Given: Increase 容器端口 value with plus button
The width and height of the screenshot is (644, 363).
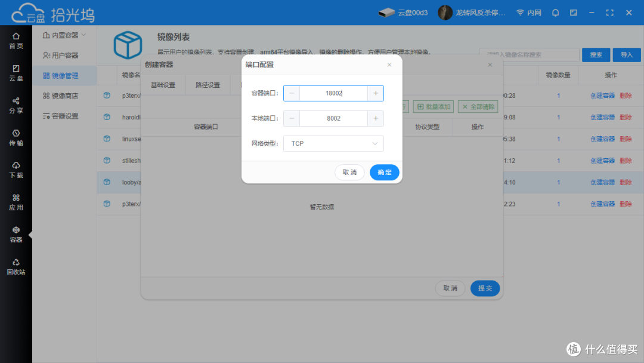Looking at the screenshot, I should pos(376,93).
